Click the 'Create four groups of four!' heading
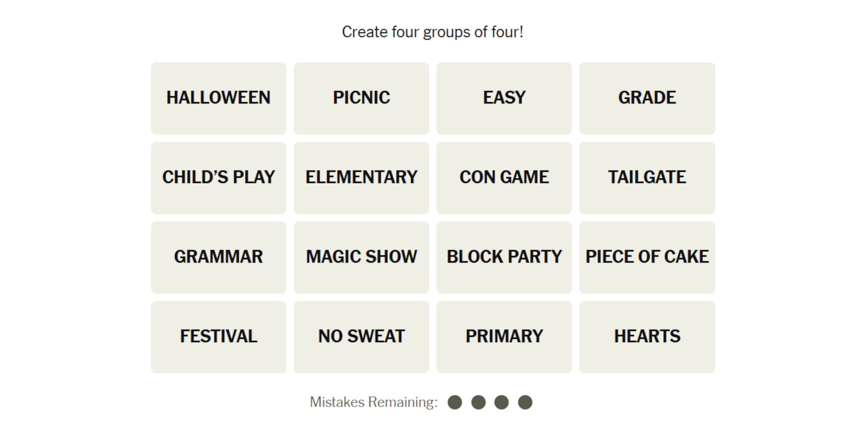Viewport: 868px width, 434px height. coord(432,32)
